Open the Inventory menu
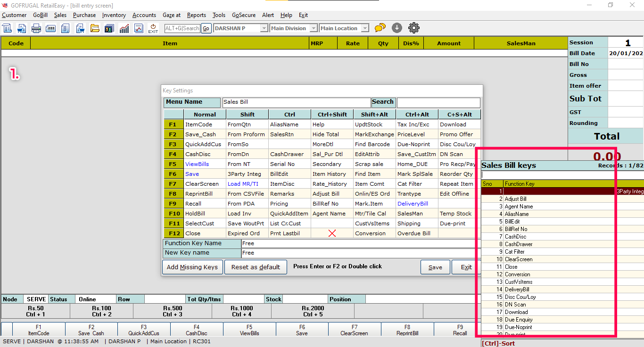The image size is (644, 347). [x=114, y=15]
